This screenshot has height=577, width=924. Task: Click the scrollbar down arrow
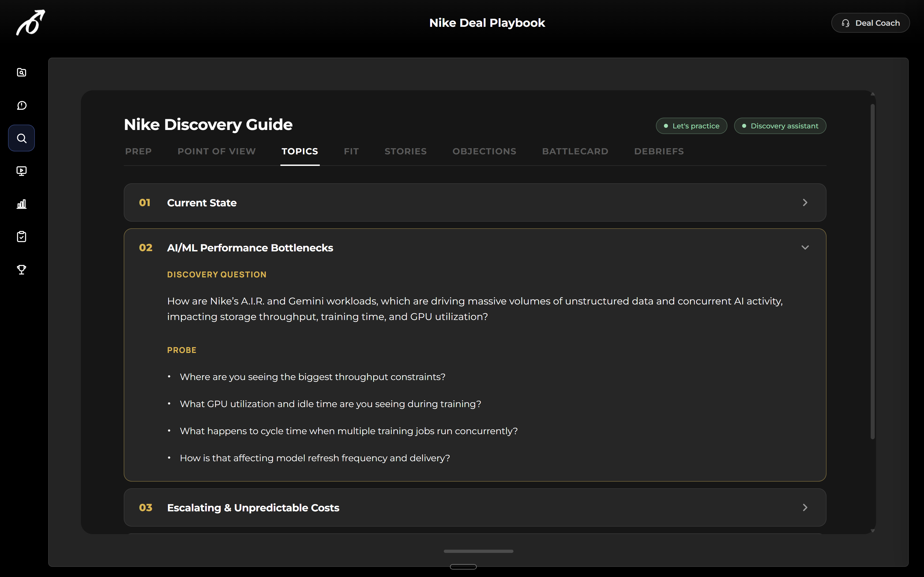coord(873,530)
